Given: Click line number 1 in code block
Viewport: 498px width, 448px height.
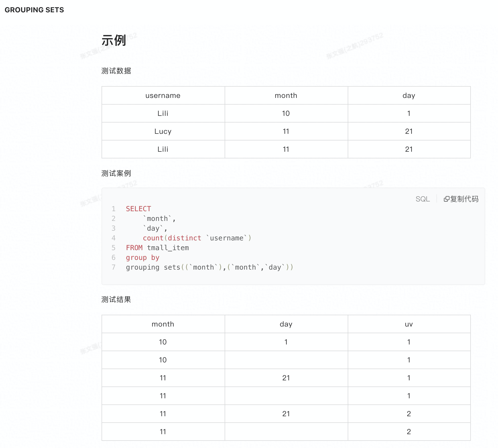Looking at the screenshot, I should (114, 209).
